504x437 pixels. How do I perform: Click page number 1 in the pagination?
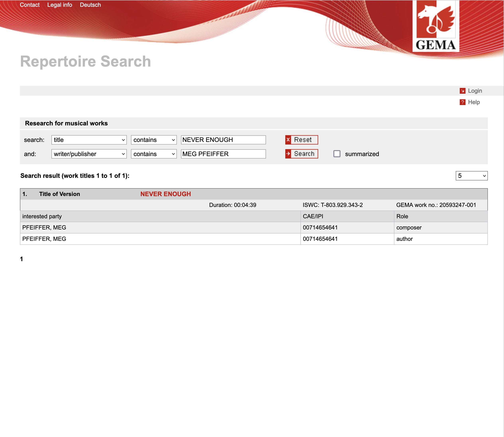22,259
